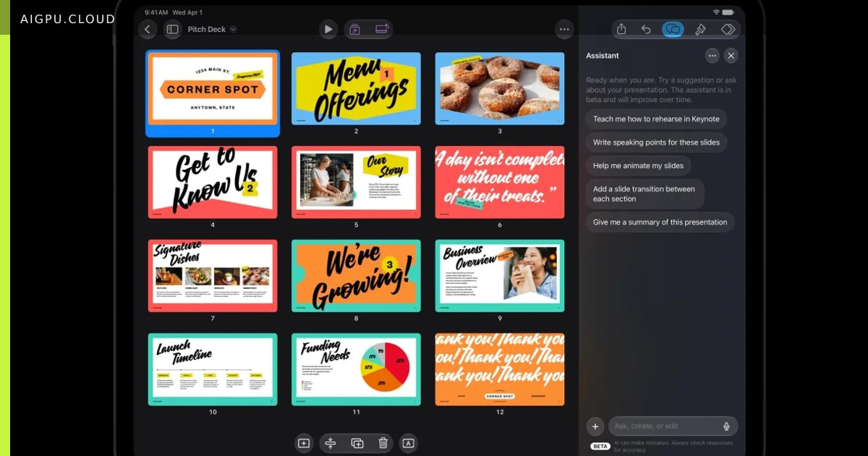Tap the back chevron in the top toolbar
Viewport: 868px width, 456px height.
coord(148,30)
